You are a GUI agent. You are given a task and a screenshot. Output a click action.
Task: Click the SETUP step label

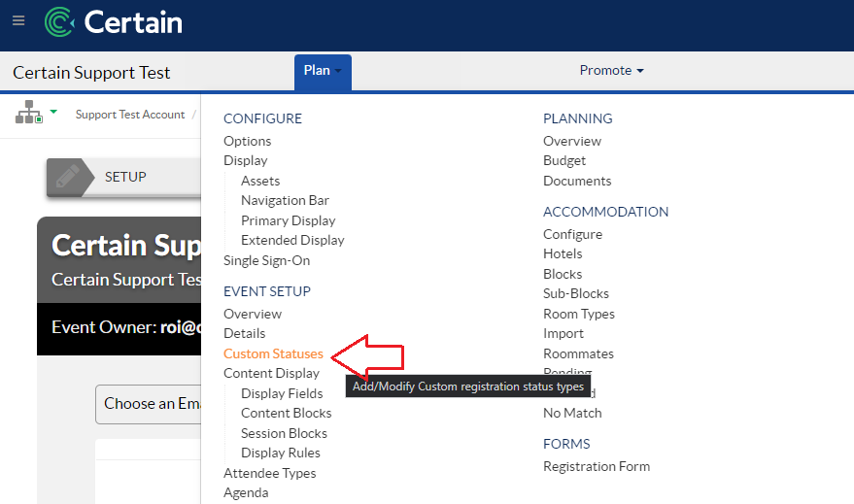pos(125,177)
